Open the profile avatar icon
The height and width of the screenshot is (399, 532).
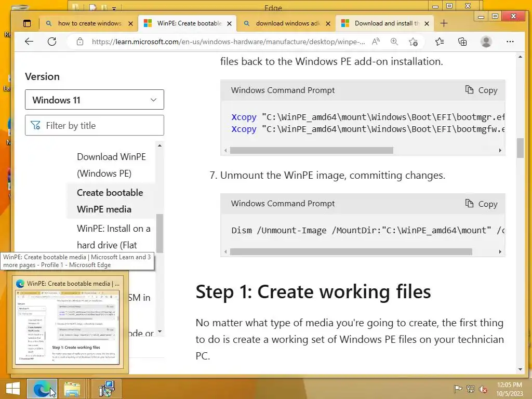(486, 42)
